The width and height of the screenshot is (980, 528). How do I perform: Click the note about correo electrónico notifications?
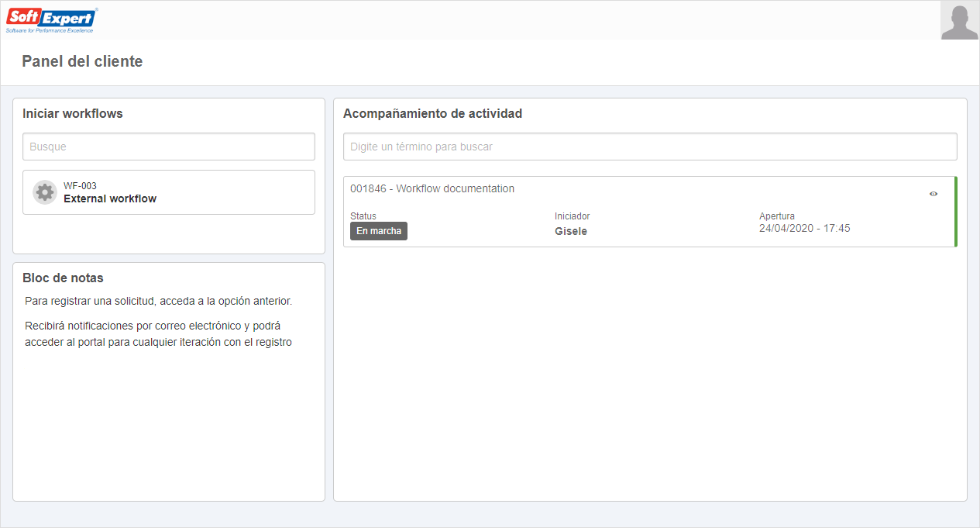pyautogui.click(x=158, y=333)
